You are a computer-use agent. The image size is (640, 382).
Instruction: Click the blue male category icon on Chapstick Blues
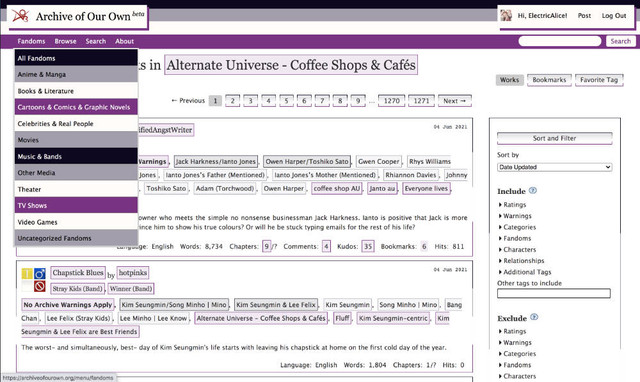point(40,273)
